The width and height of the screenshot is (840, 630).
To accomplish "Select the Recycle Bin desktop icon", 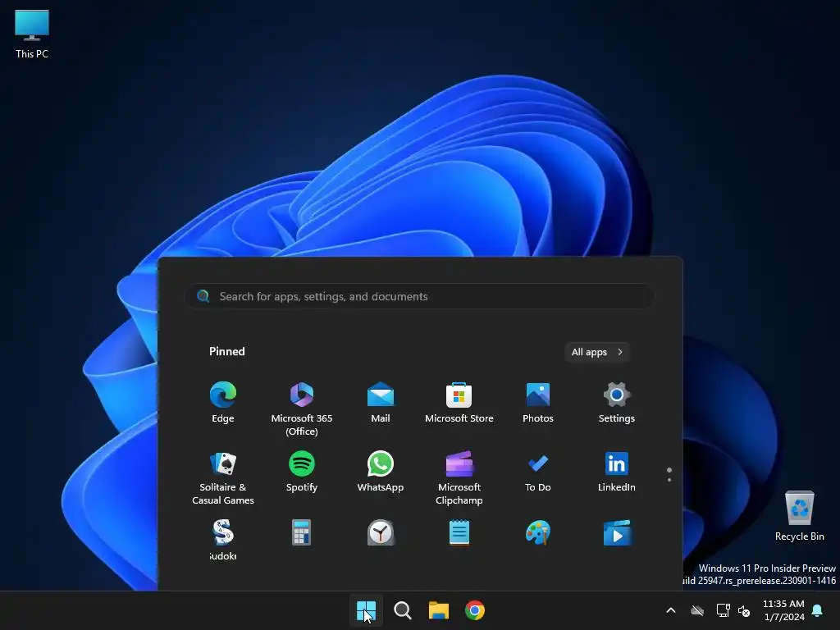I will click(x=799, y=516).
